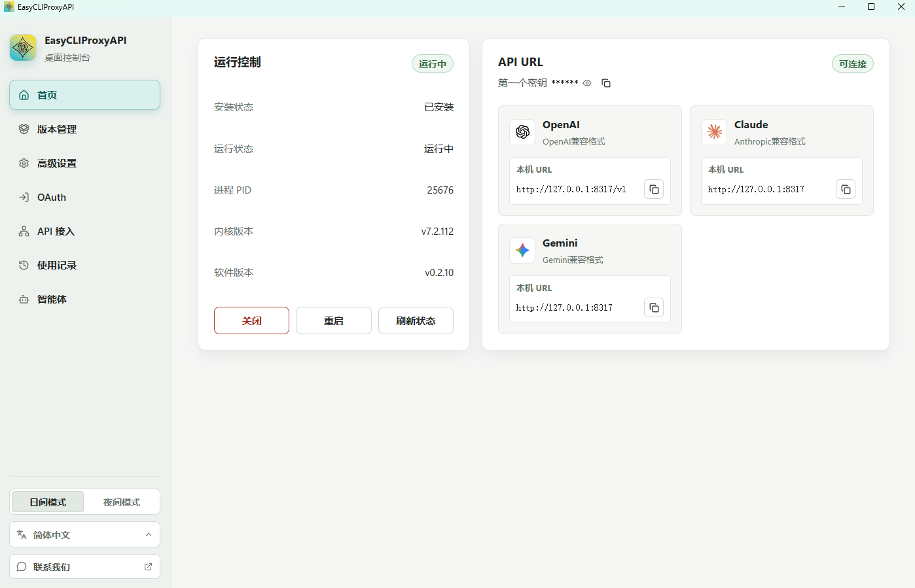
Task: View 使用记录 usage records
Action: point(84,265)
